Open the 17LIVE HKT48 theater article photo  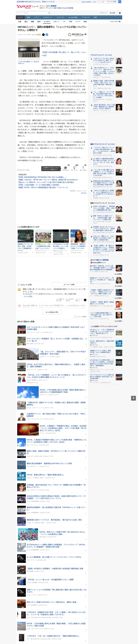[x=29, y=49]
